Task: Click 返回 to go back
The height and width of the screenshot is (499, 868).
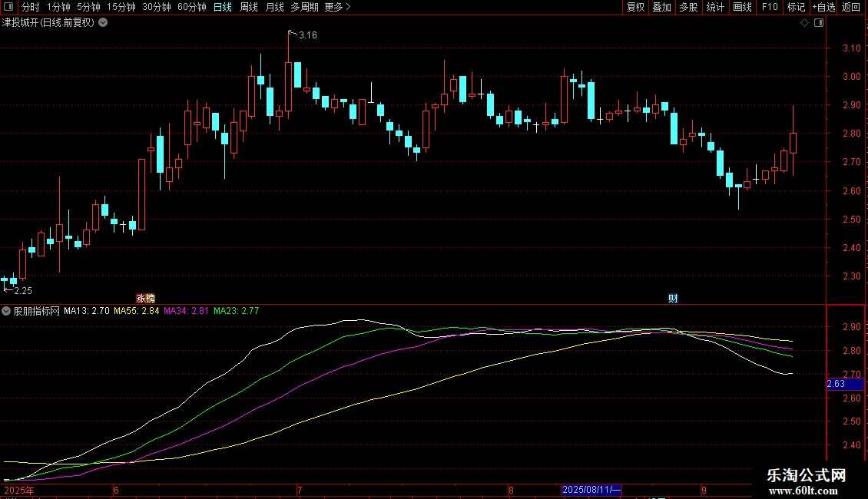Action: click(x=851, y=7)
